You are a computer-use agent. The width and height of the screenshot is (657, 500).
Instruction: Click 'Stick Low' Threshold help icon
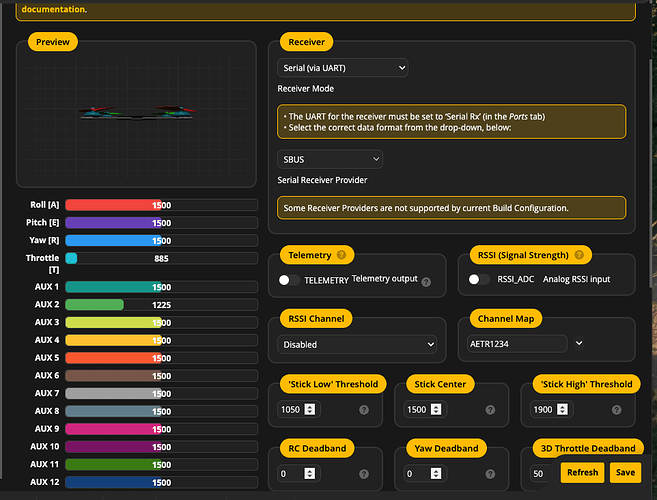click(364, 410)
